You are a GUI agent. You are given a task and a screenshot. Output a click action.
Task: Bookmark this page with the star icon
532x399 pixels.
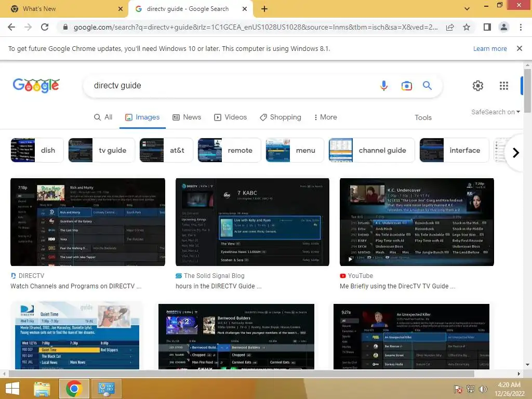[467, 27]
